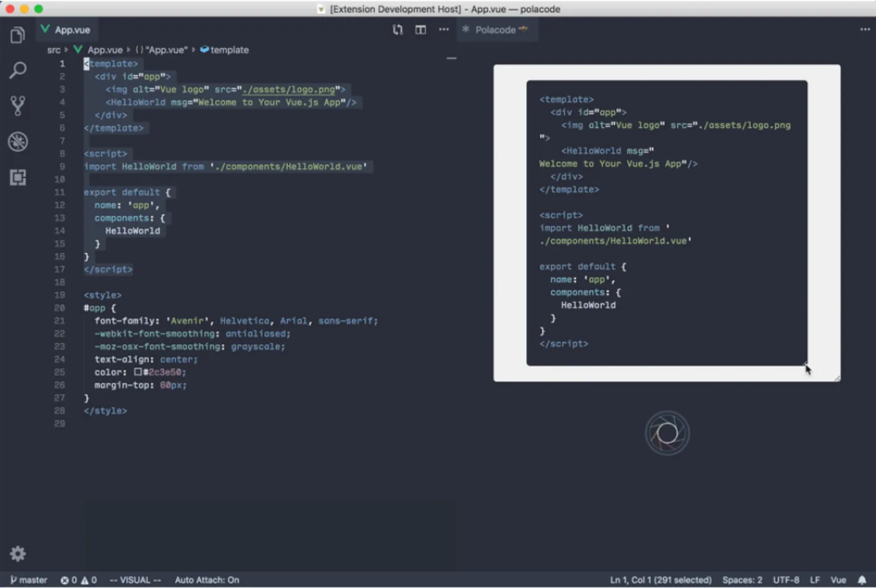Click the -- VISUAL -- mode indicator
Viewport: 876px width, 588px height.
point(135,580)
